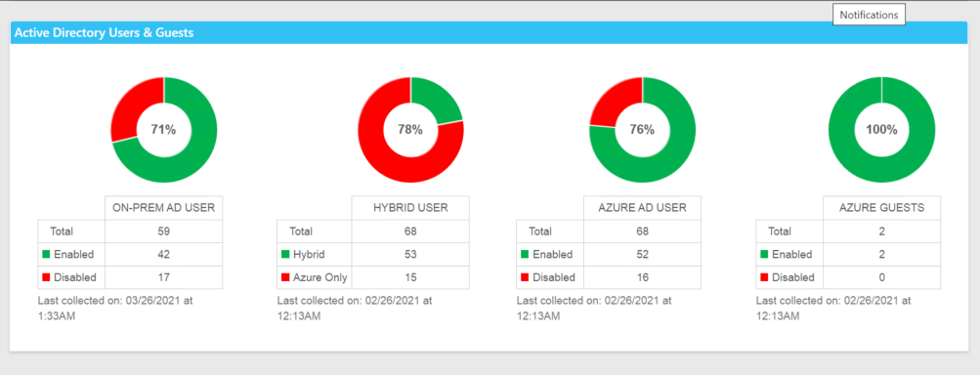This screenshot has height=375, width=980.
Task: Click the red segment of the On-Prem AD donut chart
Action: pos(131,106)
